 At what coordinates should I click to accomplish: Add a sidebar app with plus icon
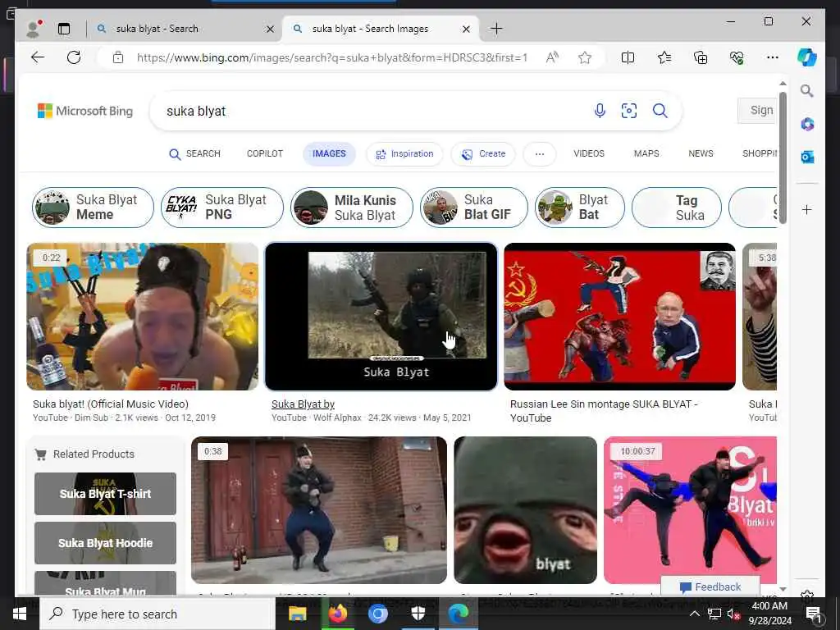coord(807,209)
